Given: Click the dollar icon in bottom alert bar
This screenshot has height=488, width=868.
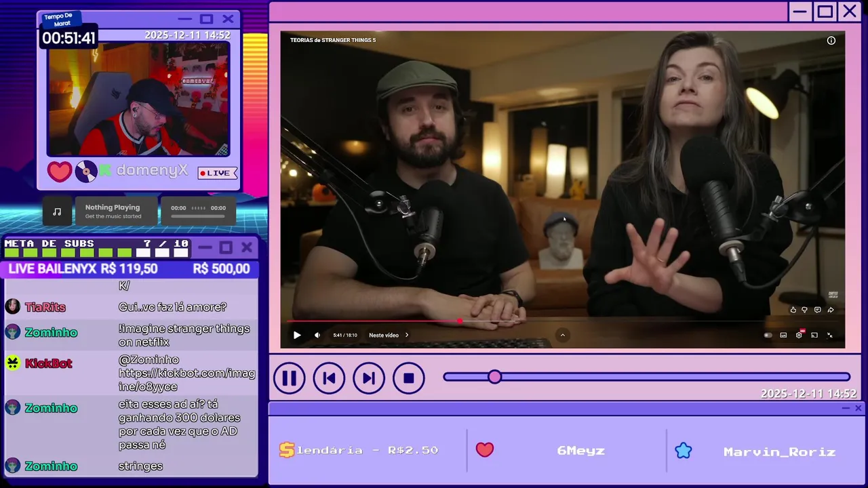Looking at the screenshot, I should tap(287, 450).
